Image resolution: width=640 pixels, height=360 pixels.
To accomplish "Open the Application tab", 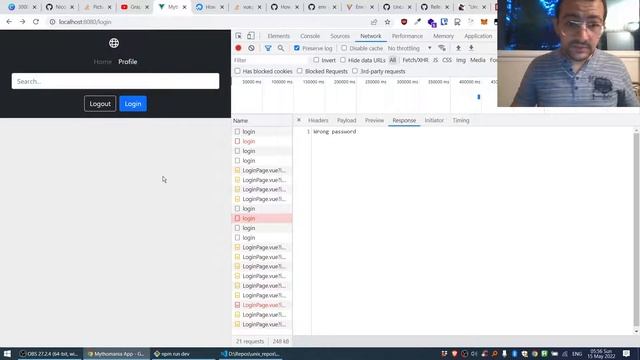I will pos(478,36).
